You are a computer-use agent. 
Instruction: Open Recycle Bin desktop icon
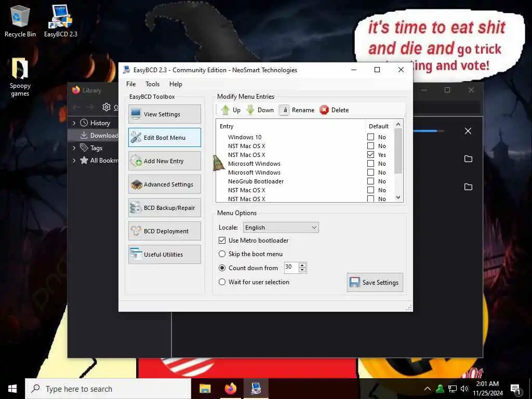point(20,22)
